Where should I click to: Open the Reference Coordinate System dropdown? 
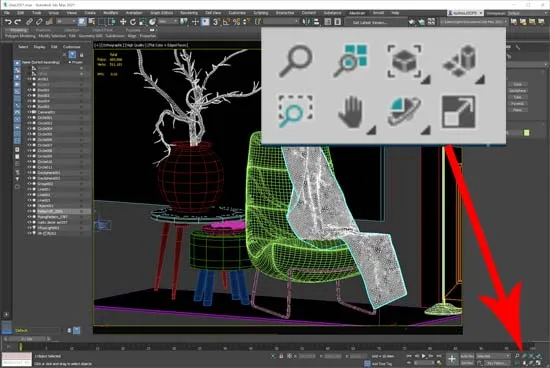(x=168, y=22)
